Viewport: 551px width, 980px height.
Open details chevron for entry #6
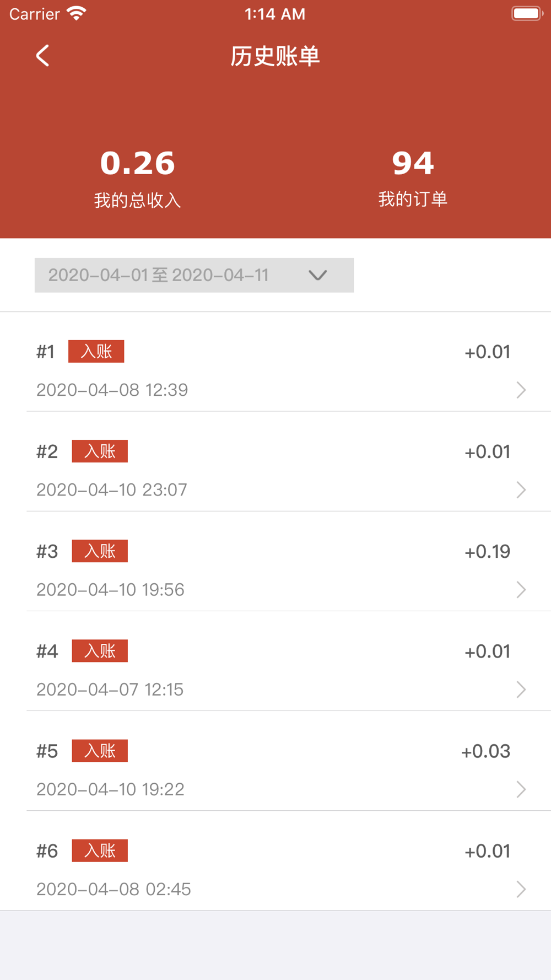[521, 889]
